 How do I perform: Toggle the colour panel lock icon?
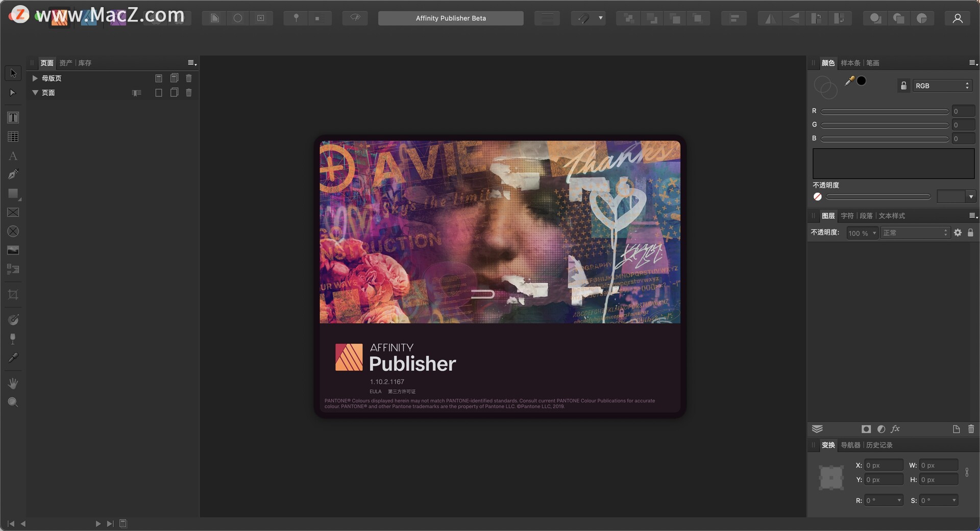pyautogui.click(x=903, y=86)
